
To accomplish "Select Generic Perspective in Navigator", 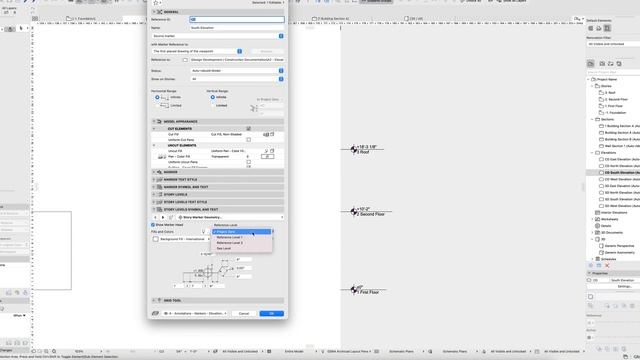I will (x=616, y=246).
